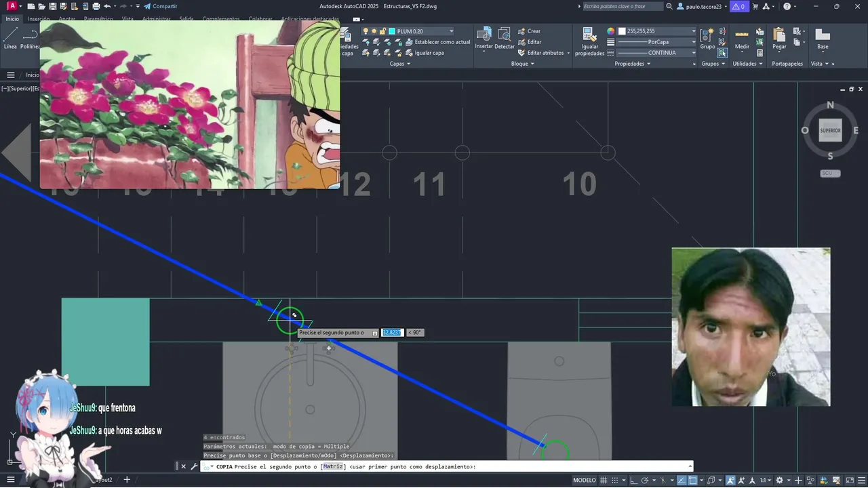Screen dimensions: 868x488
Task: Open Editar atributos options
Action: 544,53
